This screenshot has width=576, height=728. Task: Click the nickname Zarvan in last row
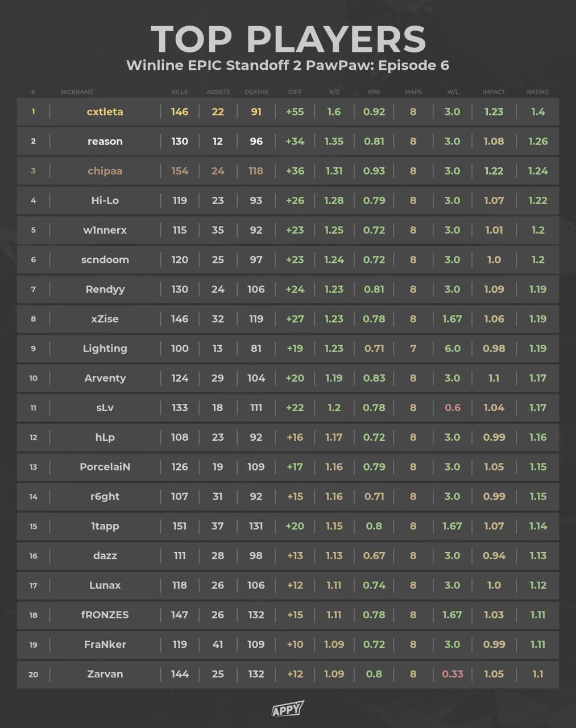pyautogui.click(x=105, y=674)
